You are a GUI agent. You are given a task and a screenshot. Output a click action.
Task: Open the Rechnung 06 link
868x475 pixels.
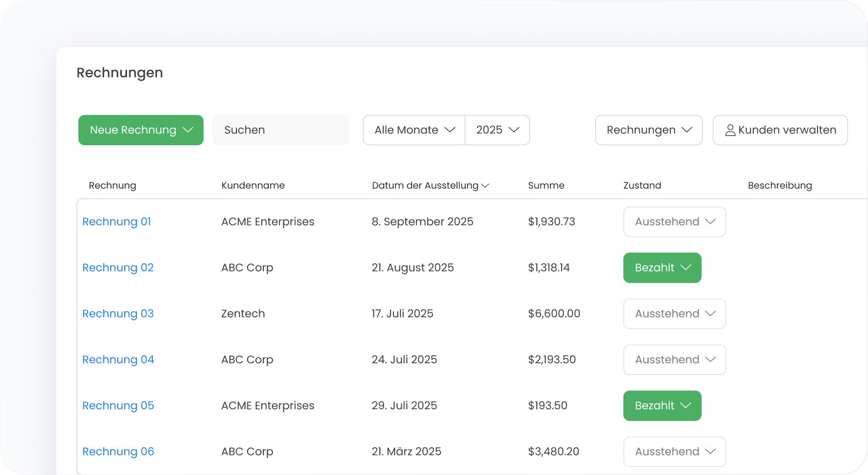tap(118, 451)
